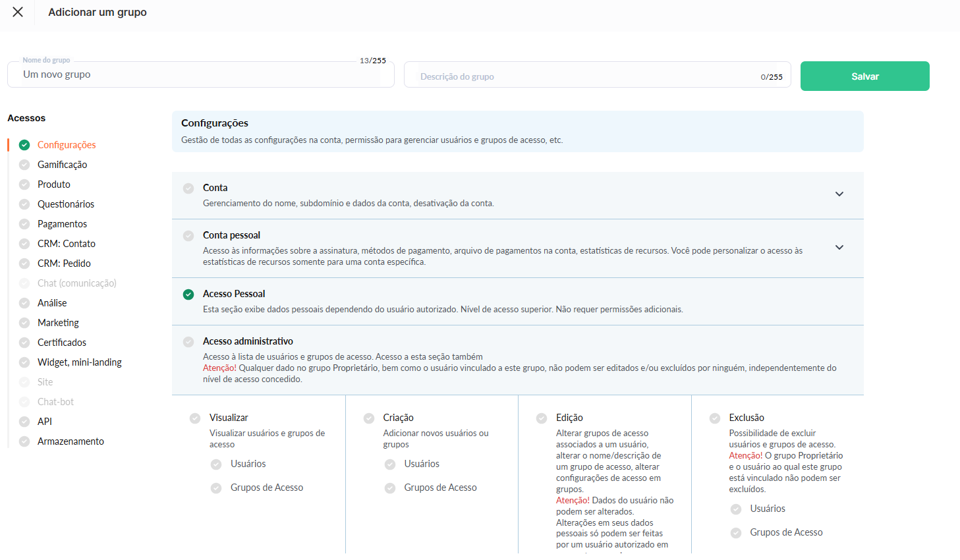Enable Usuários under Visualizar
The image size is (960, 560).
click(x=216, y=464)
